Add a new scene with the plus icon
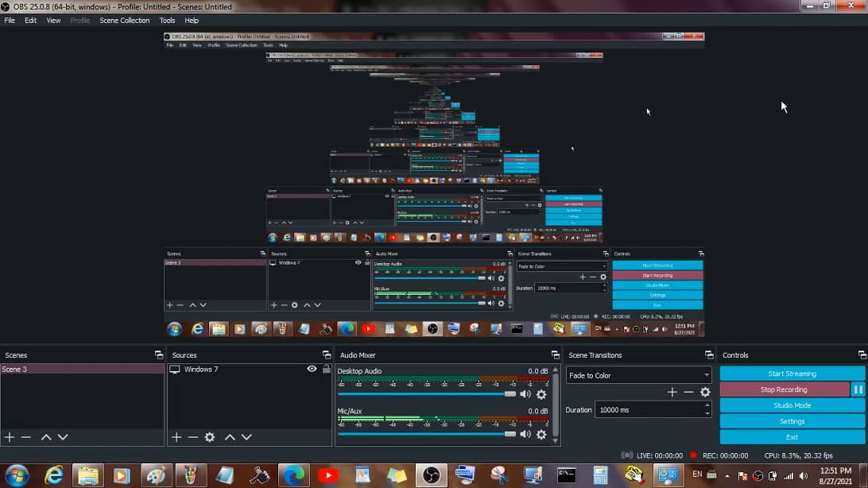868x488 pixels. (10, 437)
